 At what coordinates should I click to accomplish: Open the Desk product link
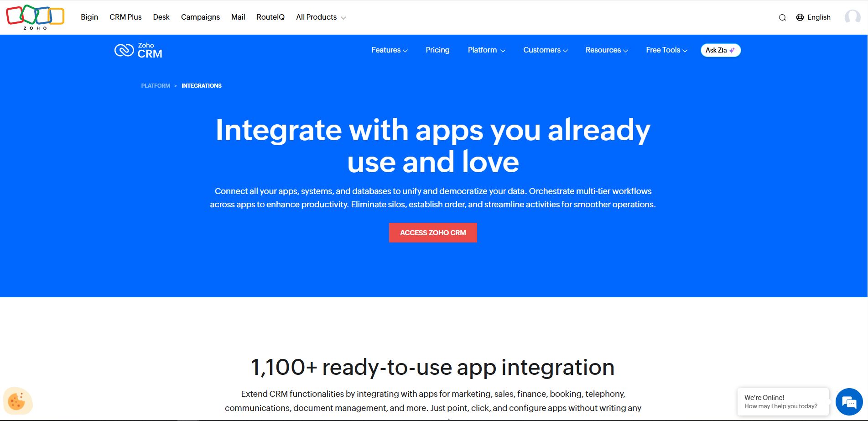(x=161, y=17)
